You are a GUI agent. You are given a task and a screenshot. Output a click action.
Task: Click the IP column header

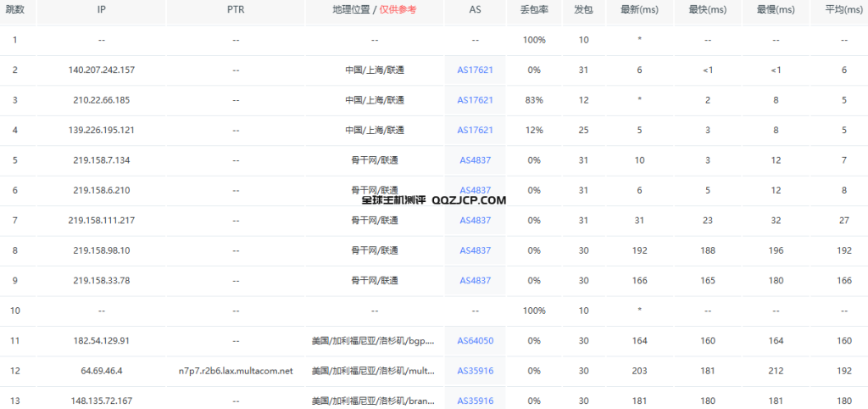102,10
